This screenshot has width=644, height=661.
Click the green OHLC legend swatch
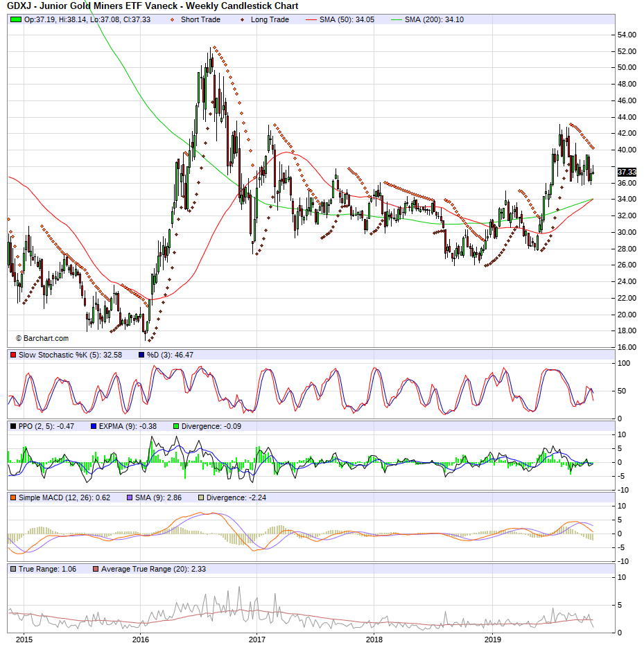(x=16, y=19)
